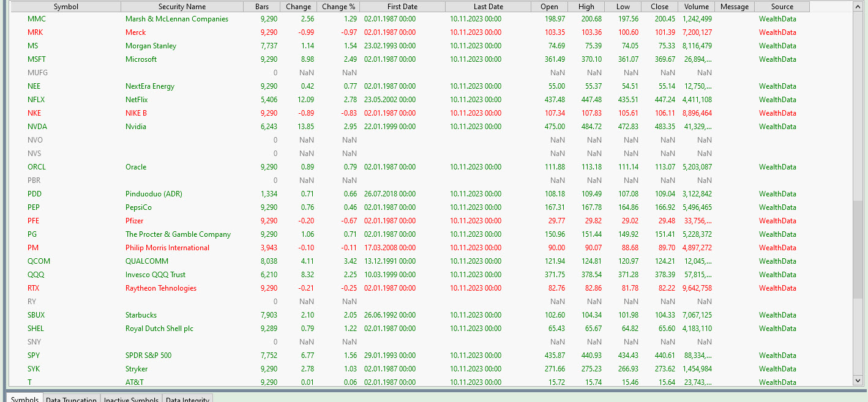
Task: Click the Invesco QQQ Trust row
Action: (155, 275)
